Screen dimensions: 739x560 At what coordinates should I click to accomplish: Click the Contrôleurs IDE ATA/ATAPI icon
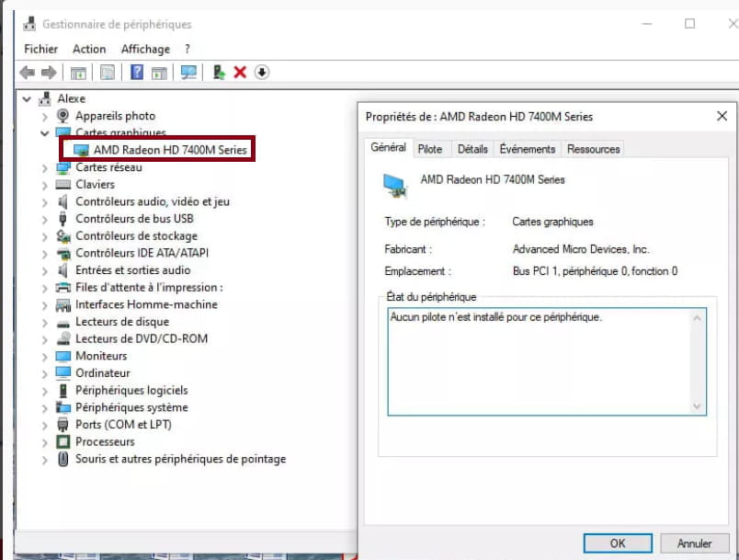coord(63,254)
